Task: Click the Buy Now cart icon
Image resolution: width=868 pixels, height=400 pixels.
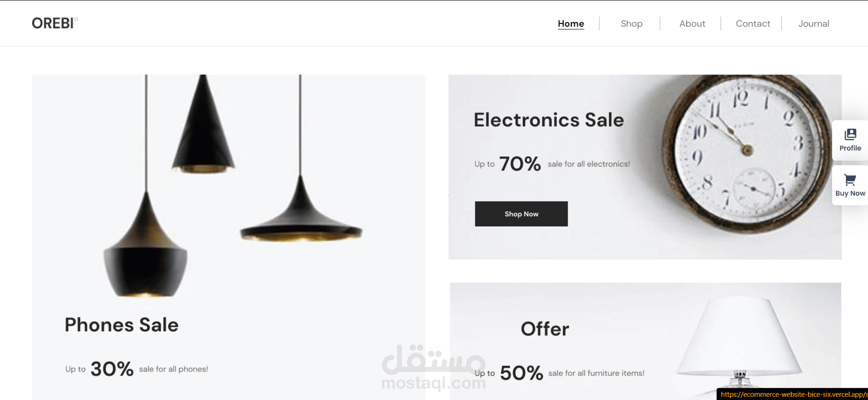Action: [850, 180]
